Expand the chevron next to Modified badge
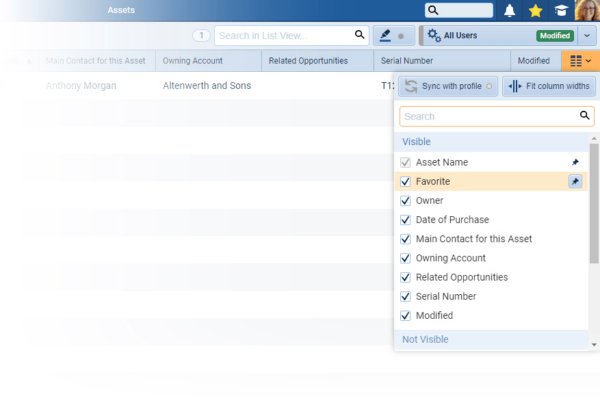 pos(587,35)
